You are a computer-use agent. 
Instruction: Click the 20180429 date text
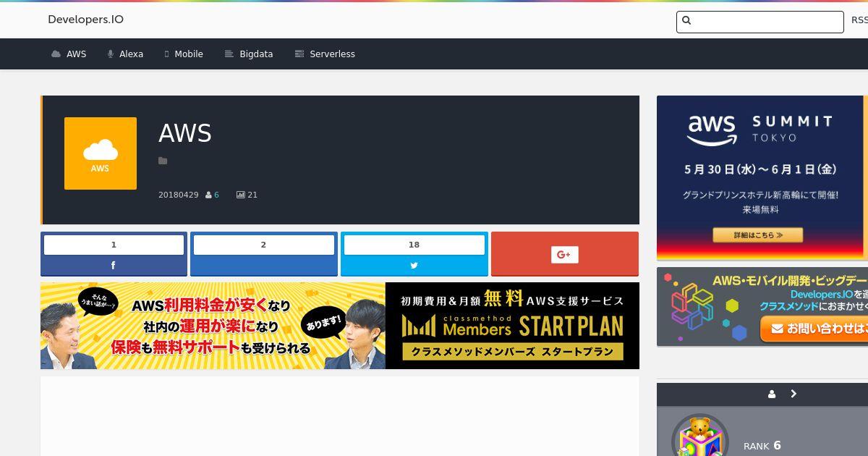(x=178, y=195)
